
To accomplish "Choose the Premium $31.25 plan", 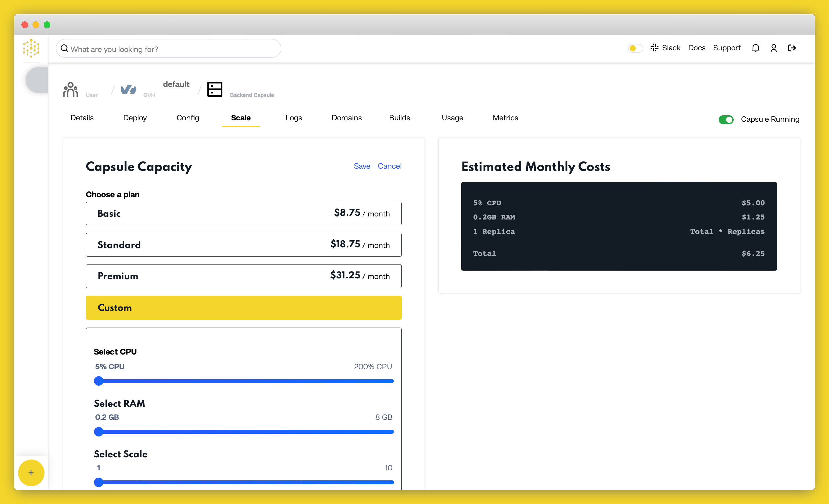I will 244,276.
